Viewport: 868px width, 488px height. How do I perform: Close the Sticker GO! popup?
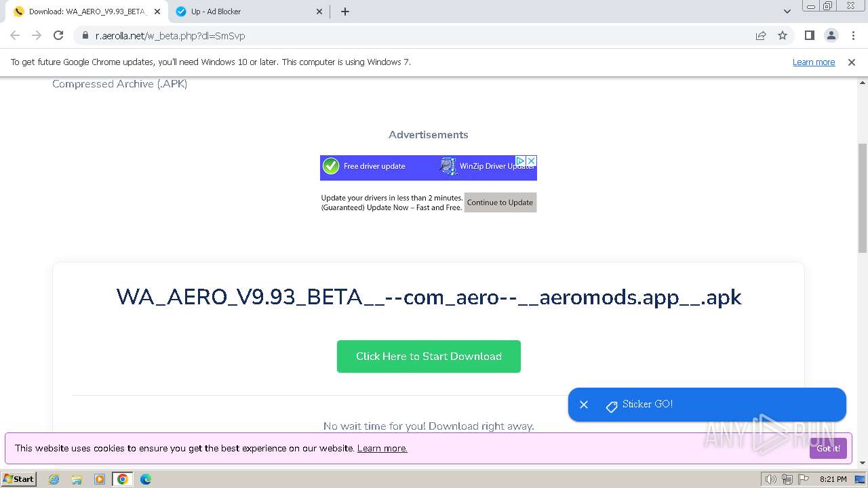click(584, 405)
